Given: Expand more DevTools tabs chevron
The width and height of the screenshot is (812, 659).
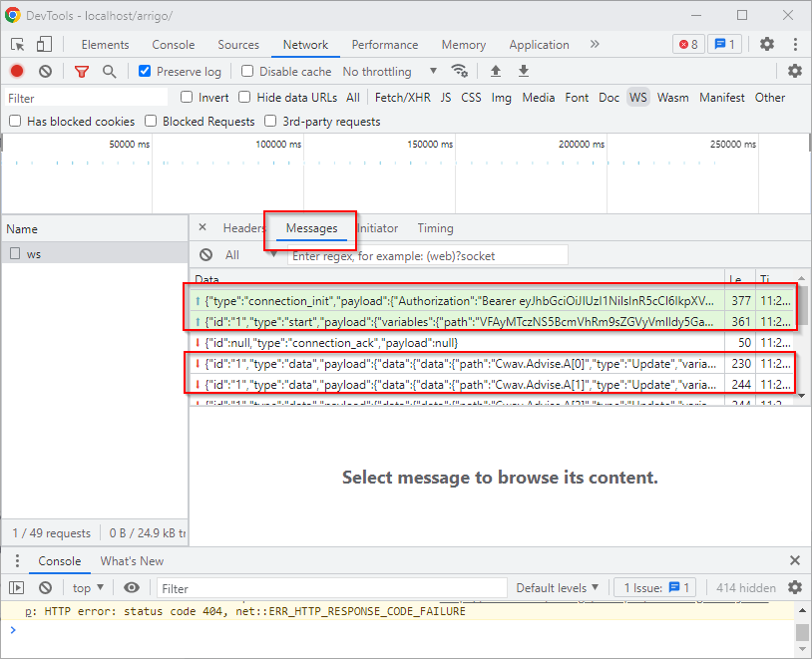Looking at the screenshot, I should click(x=595, y=45).
